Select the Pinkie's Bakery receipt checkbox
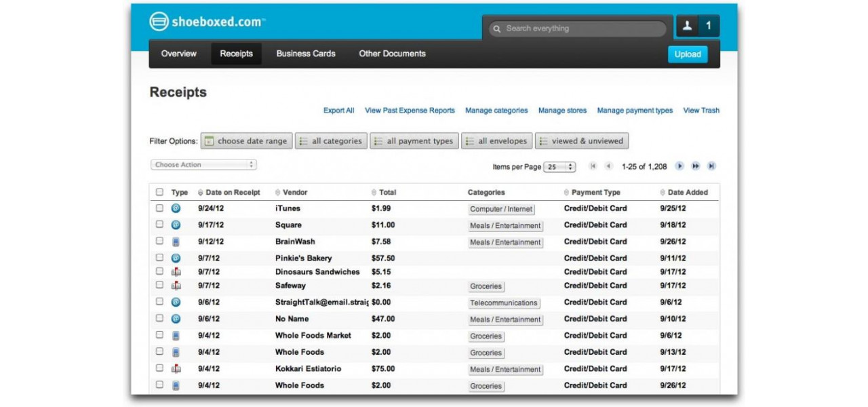Viewport: 868px width, 407px height. click(x=159, y=257)
